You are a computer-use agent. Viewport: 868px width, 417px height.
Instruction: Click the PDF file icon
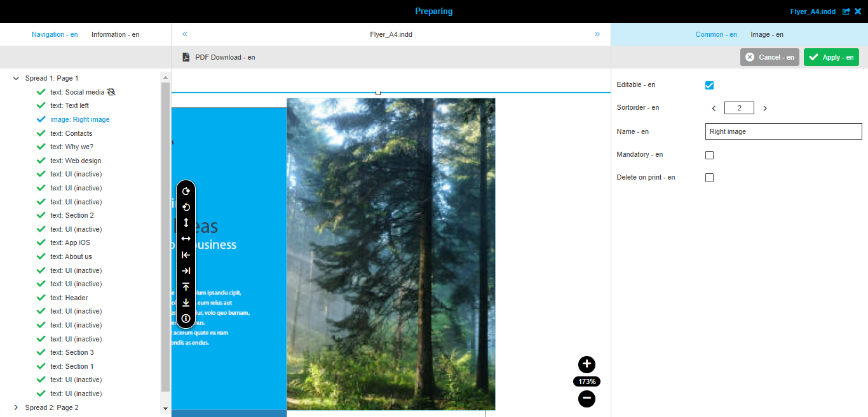[x=186, y=57]
